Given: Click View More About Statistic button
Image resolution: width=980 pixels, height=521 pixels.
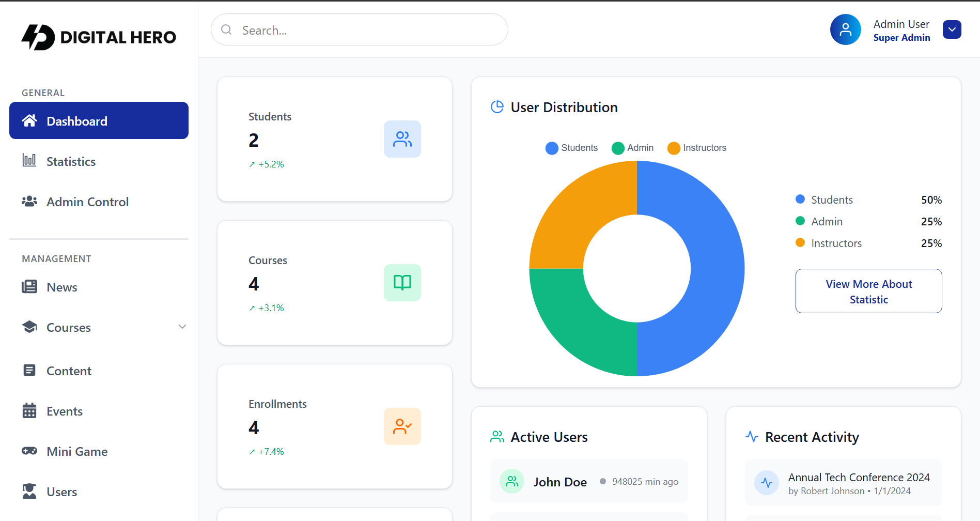Looking at the screenshot, I should [868, 291].
